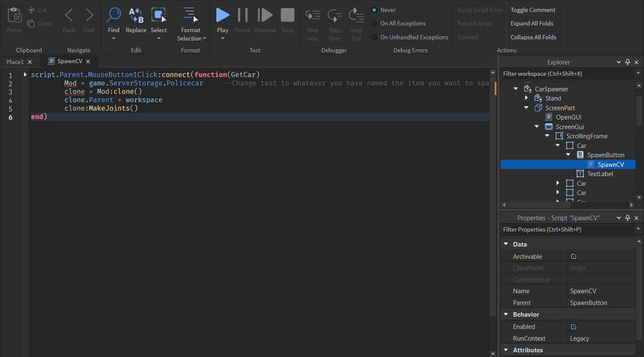Select the Never debug errors option
Screen dimensions: 644x357
[374, 10]
